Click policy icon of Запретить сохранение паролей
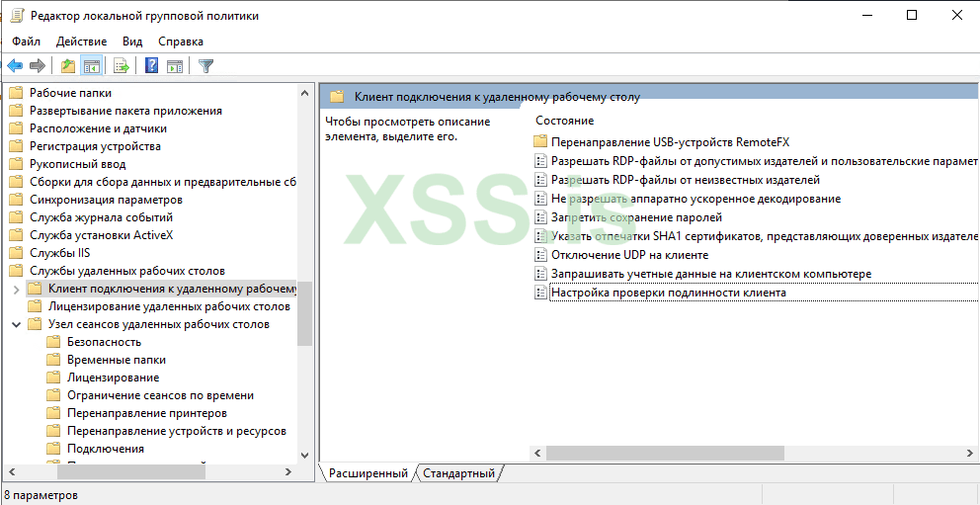Image resolution: width=980 pixels, height=505 pixels. click(x=540, y=217)
